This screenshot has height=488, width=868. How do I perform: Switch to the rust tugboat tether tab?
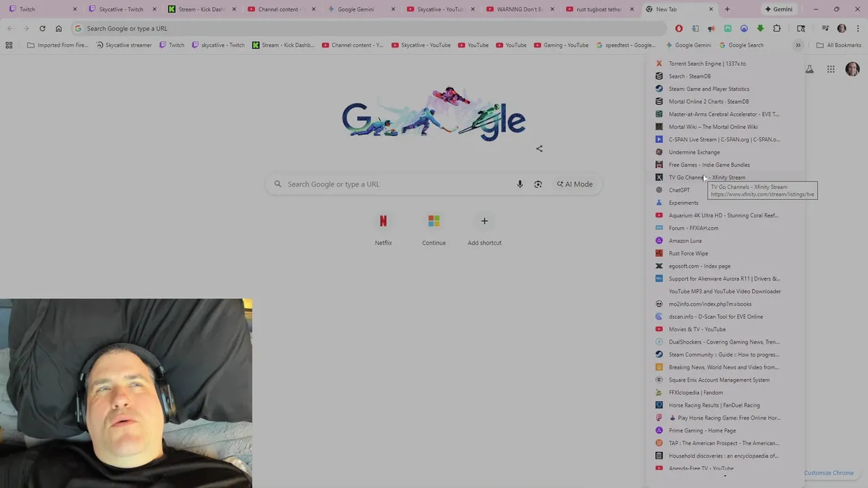(x=599, y=9)
